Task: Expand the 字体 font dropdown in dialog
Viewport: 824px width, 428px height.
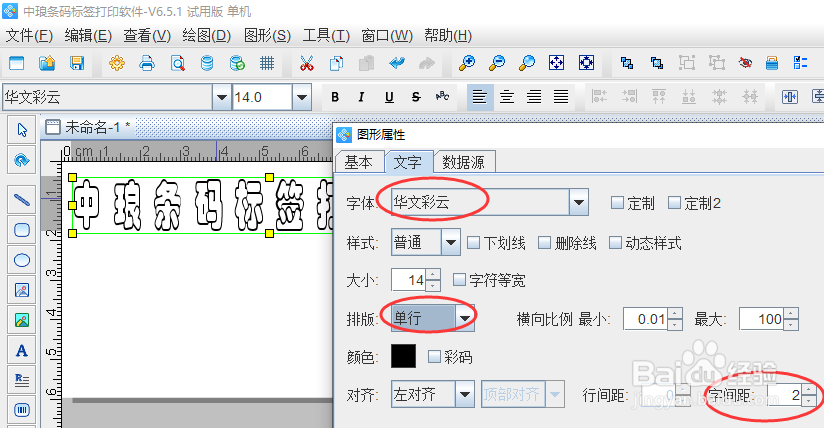Action: [x=579, y=202]
